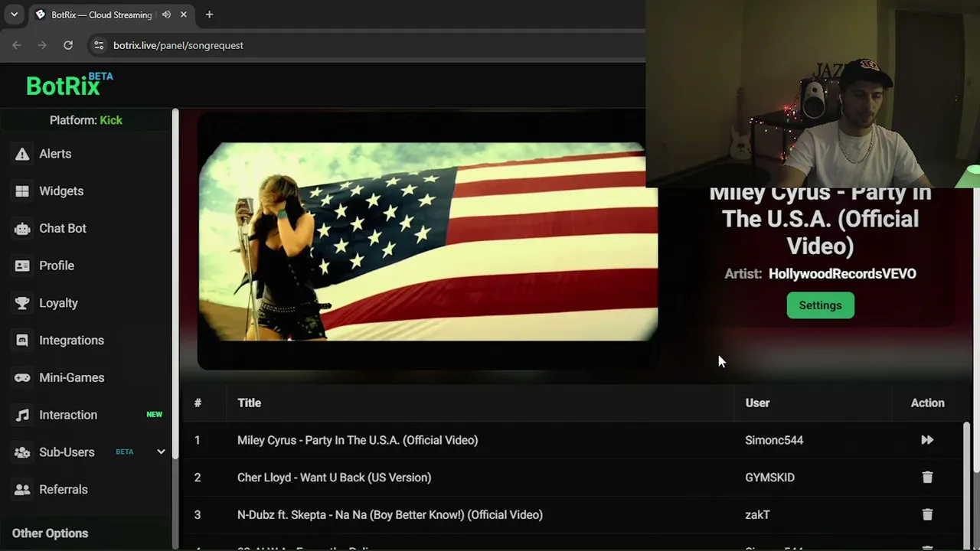Screen dimensions: 980x551
Task: Select the Chat Bot robot icon
Action: 22,228
